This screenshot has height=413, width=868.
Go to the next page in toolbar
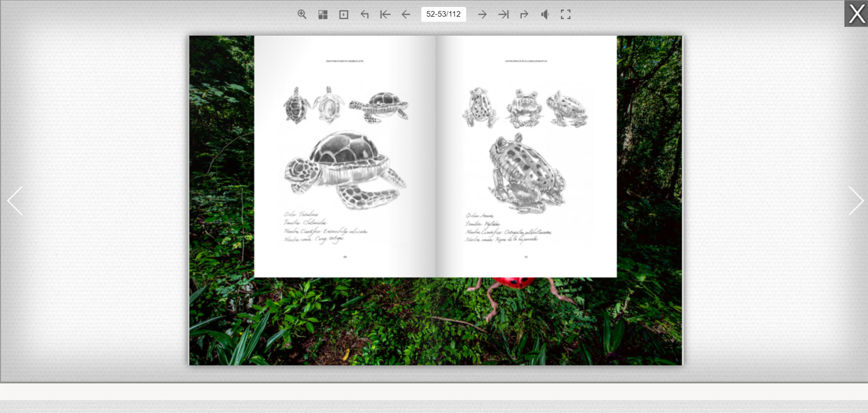click(482, 14)
